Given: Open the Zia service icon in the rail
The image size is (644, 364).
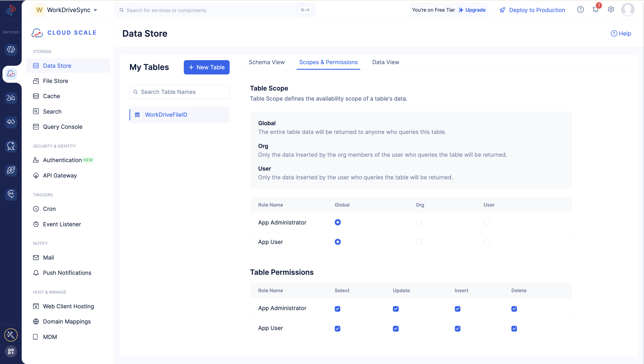Looking at the screenshot, I should click(11, 98).
